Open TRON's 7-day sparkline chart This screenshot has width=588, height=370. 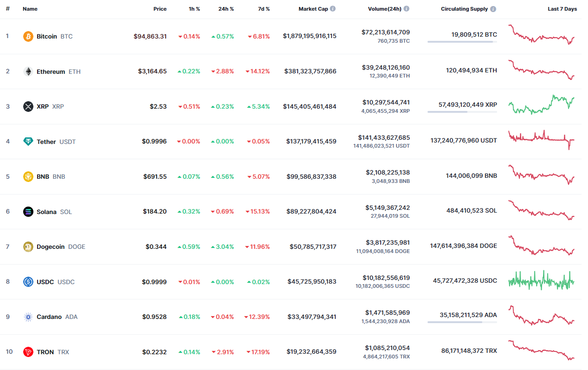click(x=541, y=350)
